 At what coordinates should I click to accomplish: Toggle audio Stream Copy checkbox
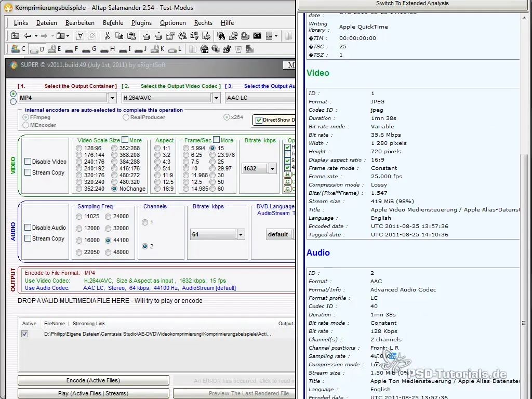tap(28, 238)
